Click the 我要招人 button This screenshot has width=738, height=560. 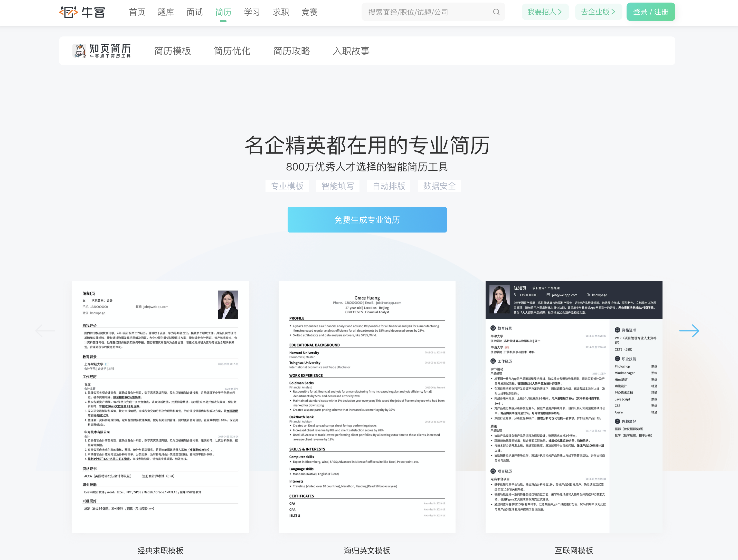coord(545,12)
